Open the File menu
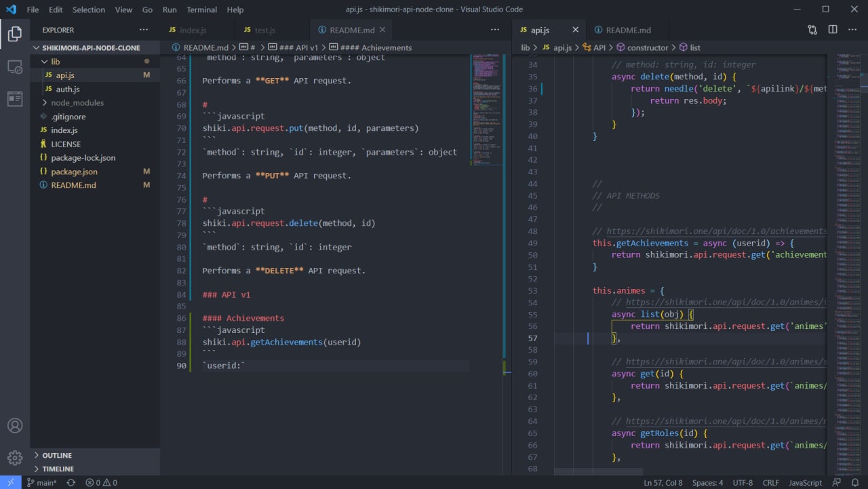 pyautogui.click(x=33, y=9)
